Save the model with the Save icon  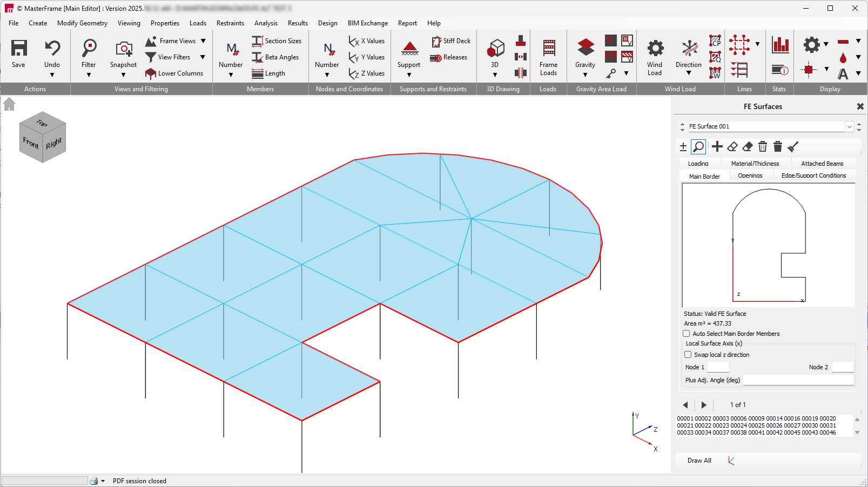point(19,48)
